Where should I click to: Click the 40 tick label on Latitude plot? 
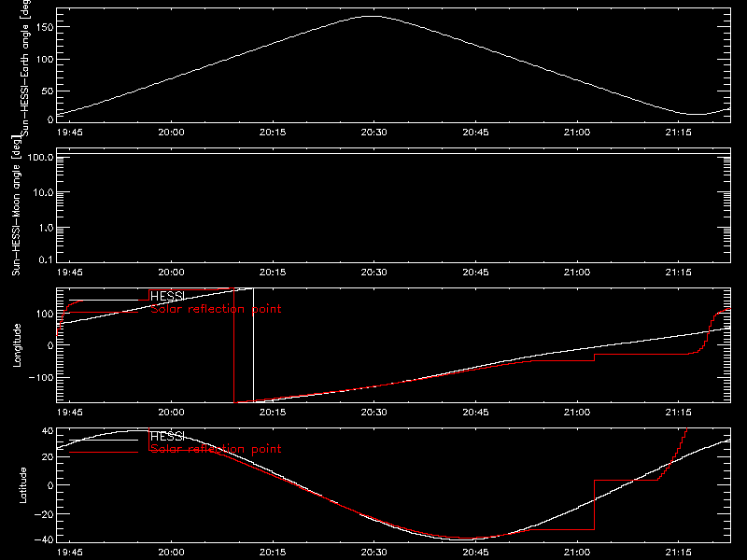pyautogui.click(x=48, y=431)
